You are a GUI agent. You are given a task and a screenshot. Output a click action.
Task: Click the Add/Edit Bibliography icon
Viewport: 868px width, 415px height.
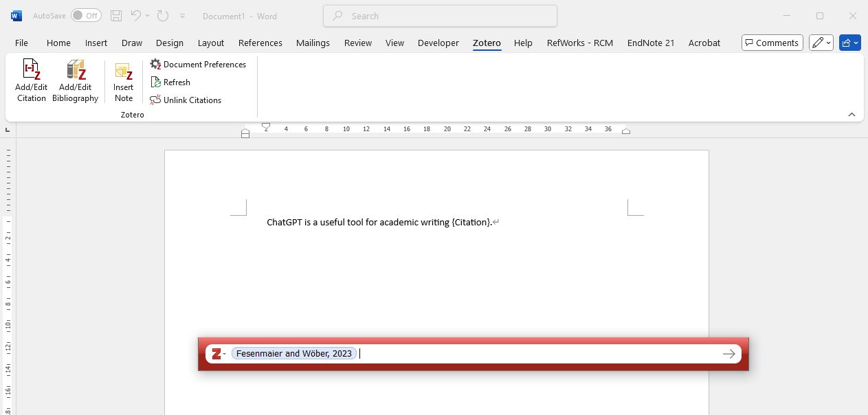tap(76, 70)
